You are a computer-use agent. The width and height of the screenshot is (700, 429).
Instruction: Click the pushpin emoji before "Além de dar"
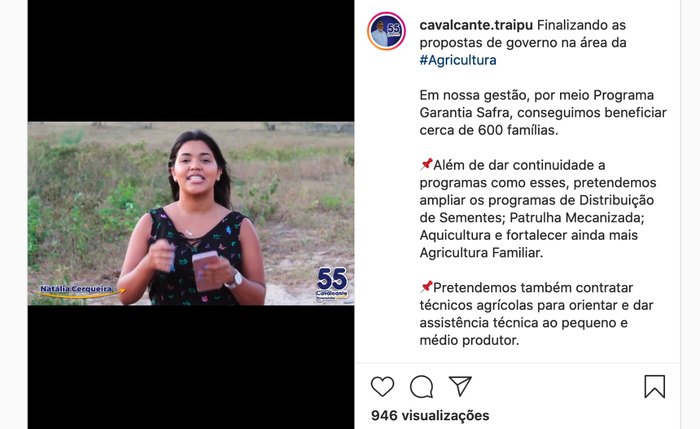(x=426, y=164)
